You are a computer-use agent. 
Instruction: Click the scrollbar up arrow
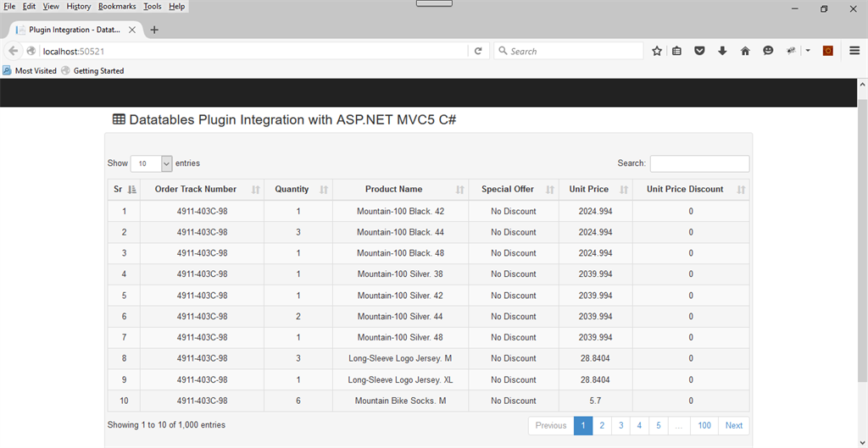(x=862, y=85)
